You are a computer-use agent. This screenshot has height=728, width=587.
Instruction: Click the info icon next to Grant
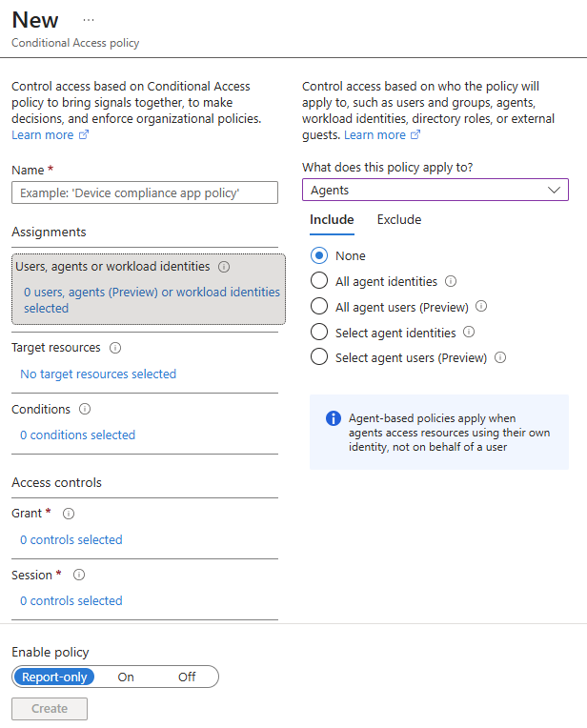click(x=69, y=514)
